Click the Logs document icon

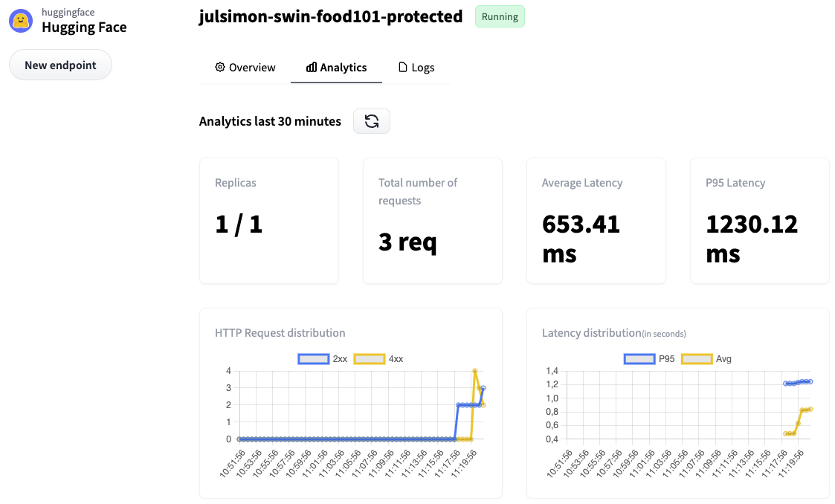coord(403,67)
